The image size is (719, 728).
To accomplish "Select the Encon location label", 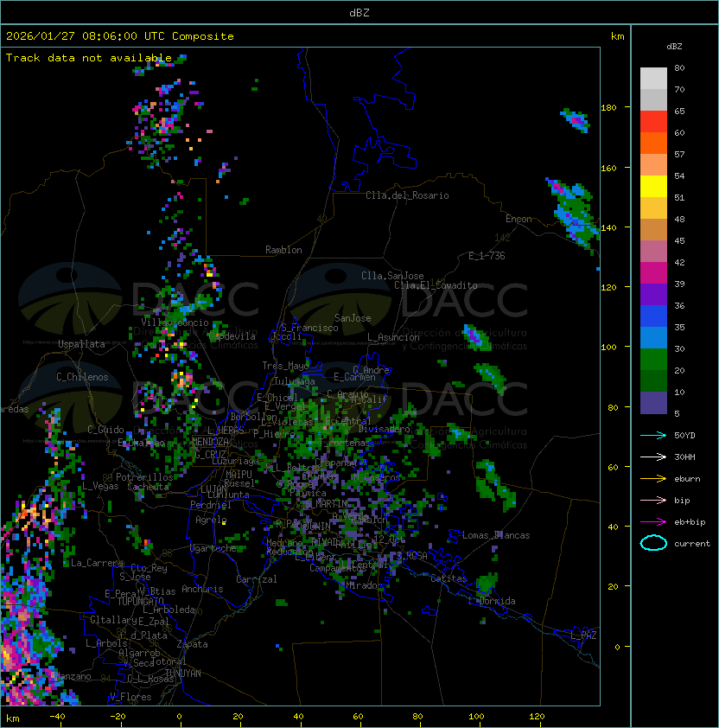I will coord(519,219).
